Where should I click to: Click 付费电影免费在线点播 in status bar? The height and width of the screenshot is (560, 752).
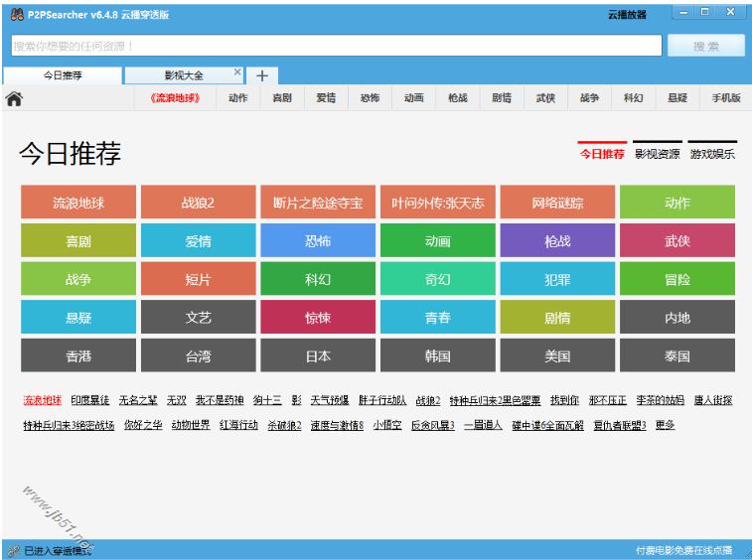[x=684, y=550]
